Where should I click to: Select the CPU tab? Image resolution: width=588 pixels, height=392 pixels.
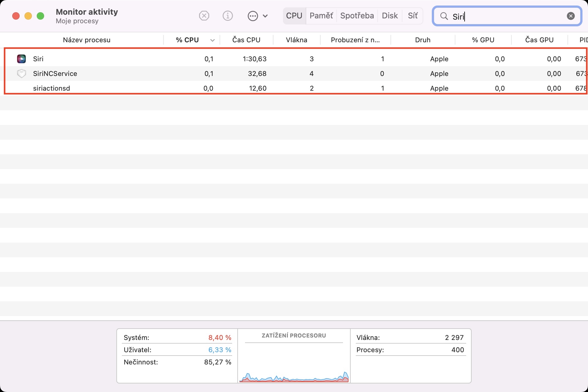pos(294,16)
